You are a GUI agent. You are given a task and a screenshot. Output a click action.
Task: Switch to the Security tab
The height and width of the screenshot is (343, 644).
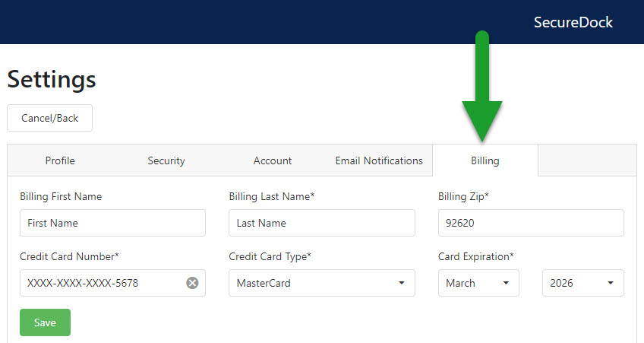pyautogui.click(x=166, y=160)
